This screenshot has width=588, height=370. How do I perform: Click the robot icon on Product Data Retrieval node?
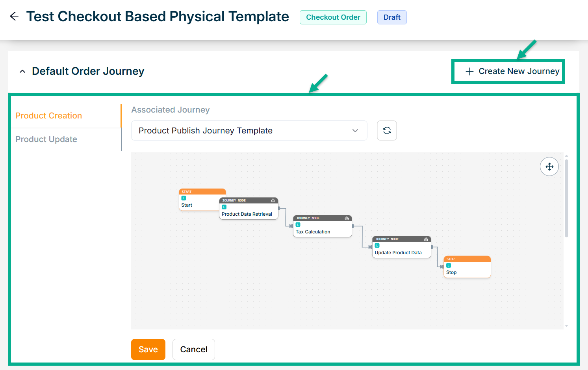click(x=273, y=200)
